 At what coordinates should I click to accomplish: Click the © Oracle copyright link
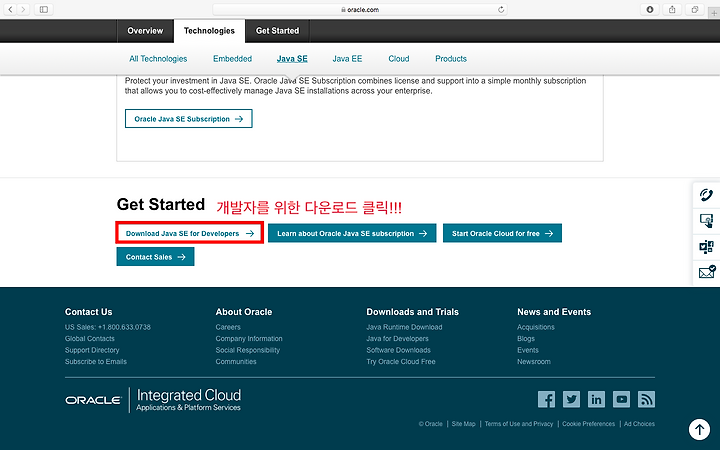pyautogui.click(x=431, y=424)
